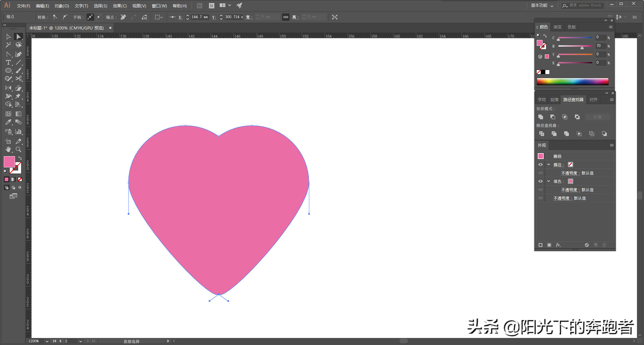Toggle visibility of the bottom 不透明度 row

coord(541,198)
